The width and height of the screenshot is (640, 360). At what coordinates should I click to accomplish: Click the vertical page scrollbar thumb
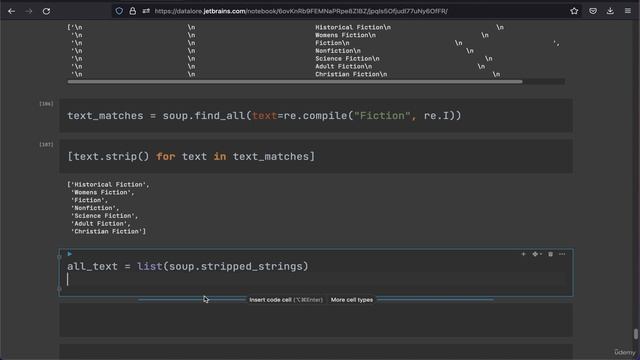point(636,333)
